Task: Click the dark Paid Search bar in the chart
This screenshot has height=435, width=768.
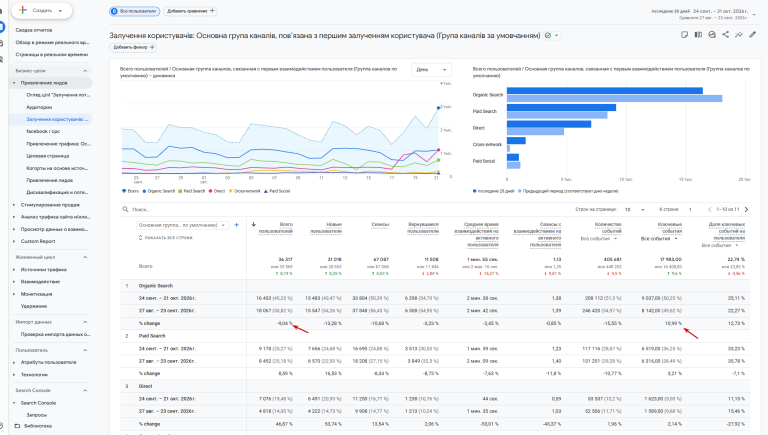Action: (x=561, y=107)
